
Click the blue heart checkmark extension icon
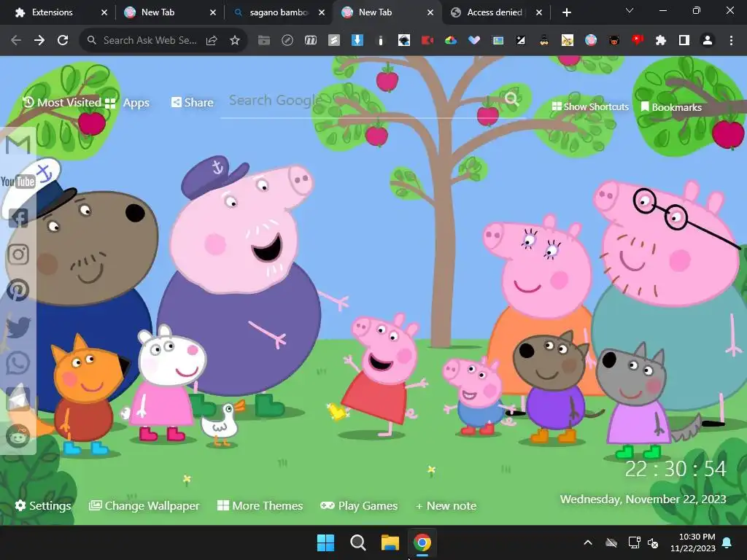[x=474, y=41]
